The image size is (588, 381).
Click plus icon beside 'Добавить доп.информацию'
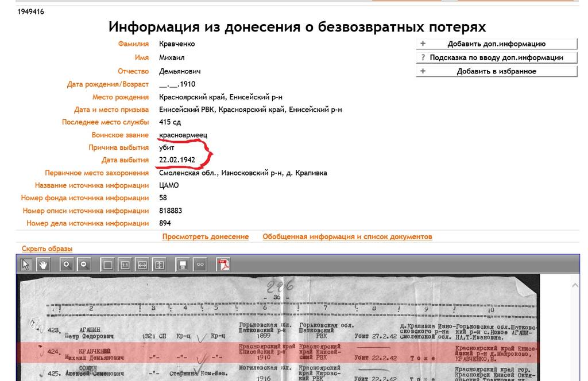423,44
